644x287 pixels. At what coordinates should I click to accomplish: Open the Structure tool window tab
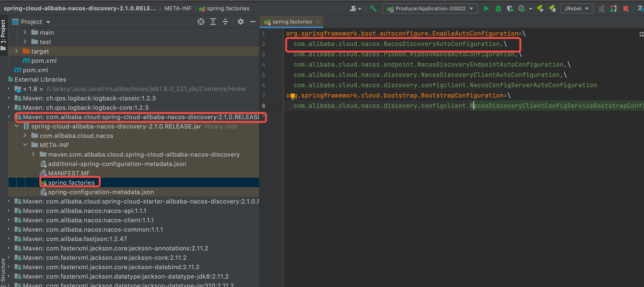click(3, 273)
